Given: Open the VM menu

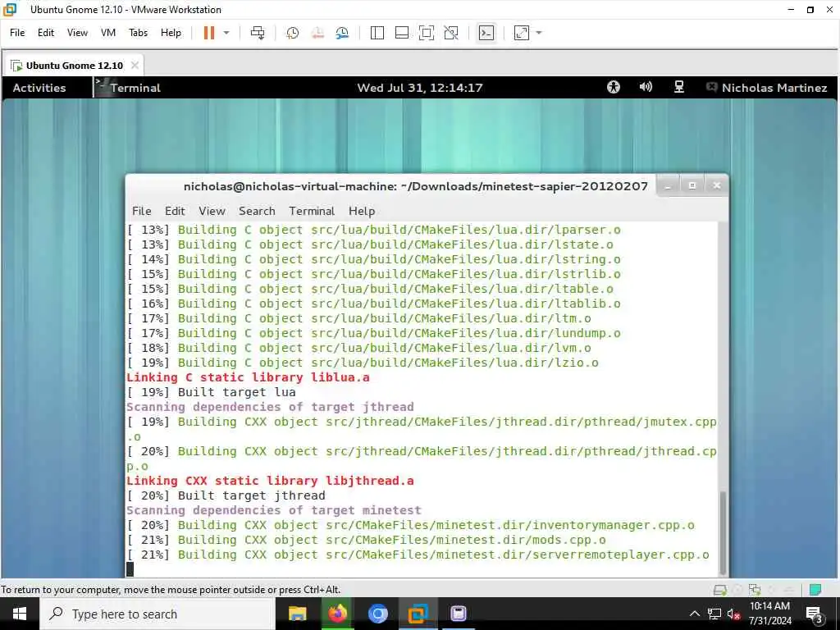Looking at the screenshot, I should pyautogui.click(x=108, y=33).
